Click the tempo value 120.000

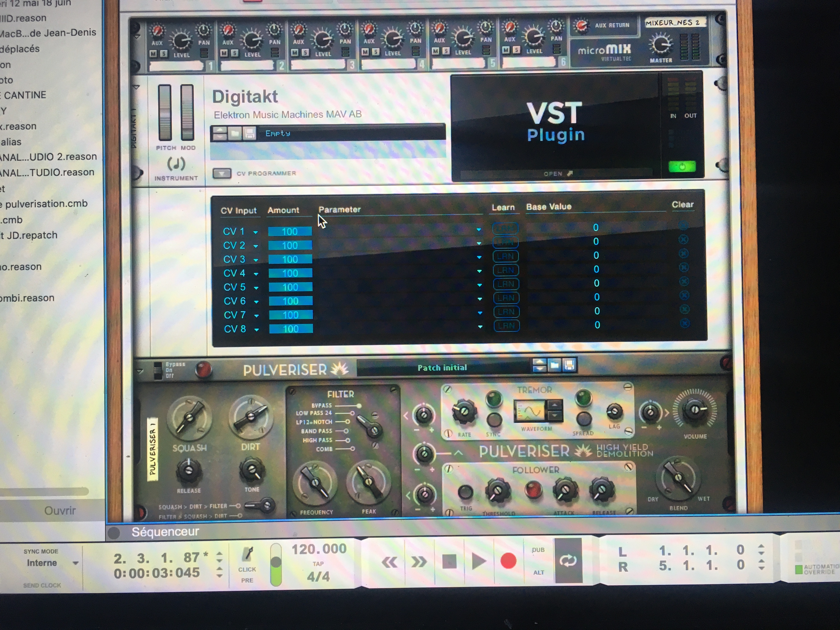[x=319, y=549]
